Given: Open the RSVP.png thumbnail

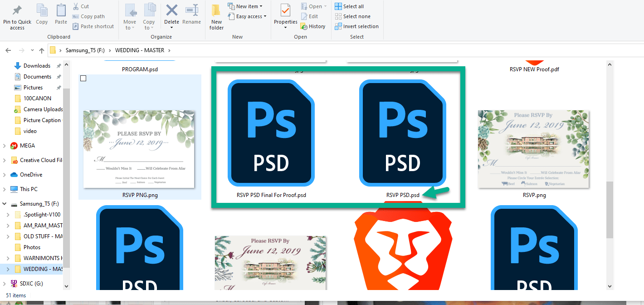Looking at the screenshot, I should point(533,149).
